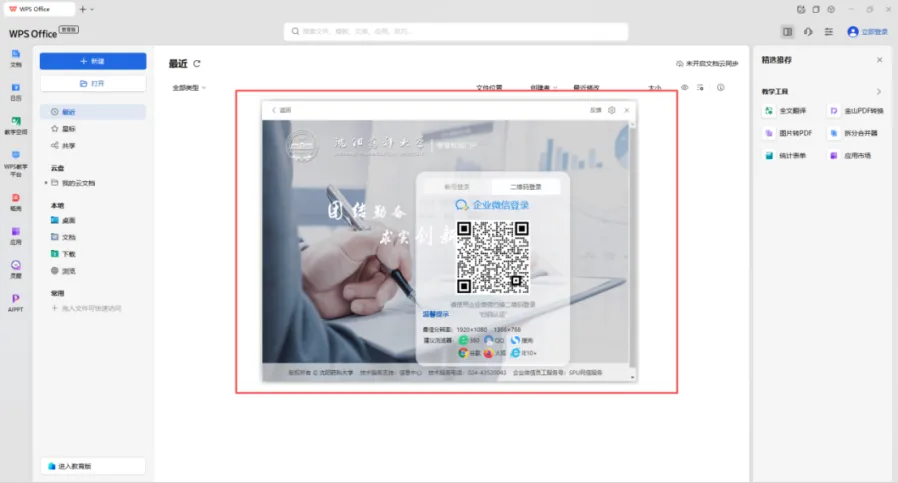Open the settings sliders icon in the header
This screenshot has height=483, width=898.
829,32
